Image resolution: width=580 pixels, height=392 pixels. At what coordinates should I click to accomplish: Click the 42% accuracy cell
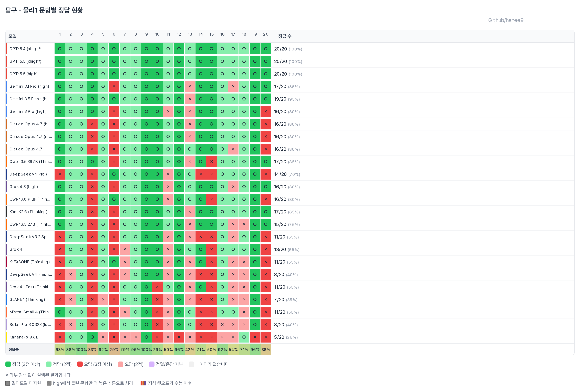pos(190,350)
